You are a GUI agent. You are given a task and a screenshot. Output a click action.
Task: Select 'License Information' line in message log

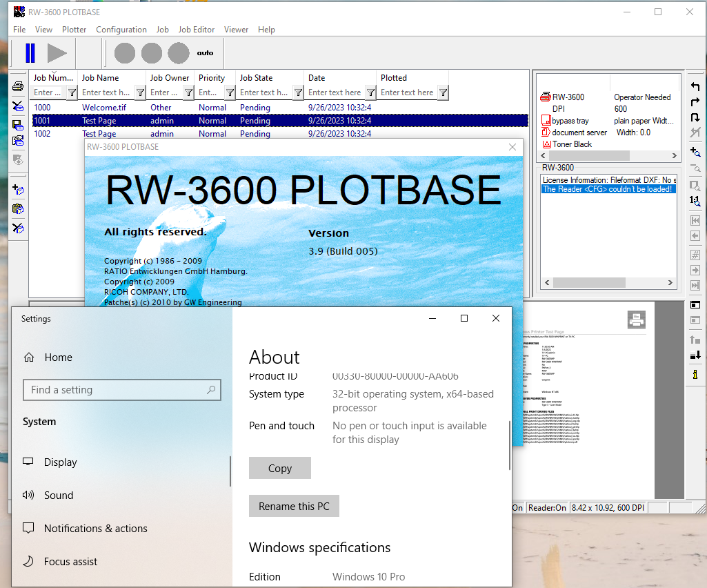pos(608,179)
